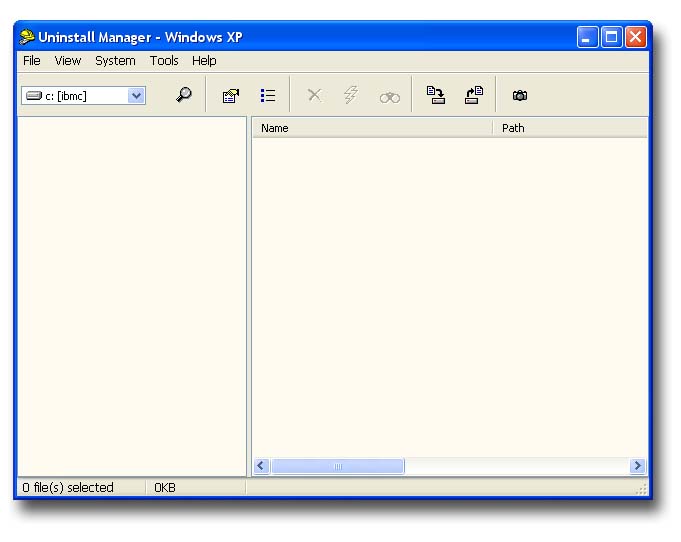The image size is (681, 542).
Task: Open the File menu
Action: click(x=32, y=61)
